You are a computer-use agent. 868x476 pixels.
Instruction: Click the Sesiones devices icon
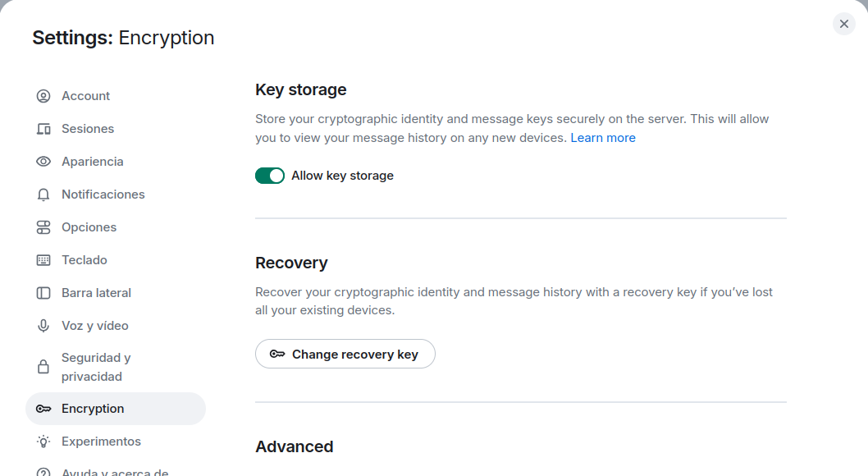(x=43, y=129)
